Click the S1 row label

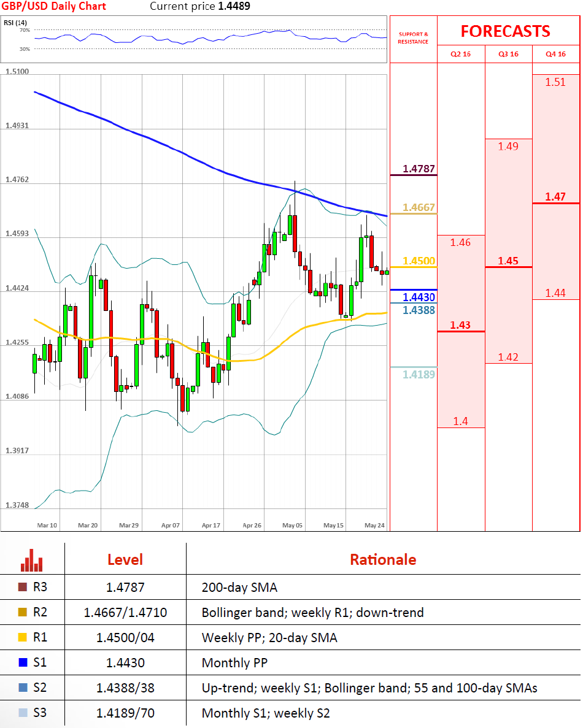(40, 662)
